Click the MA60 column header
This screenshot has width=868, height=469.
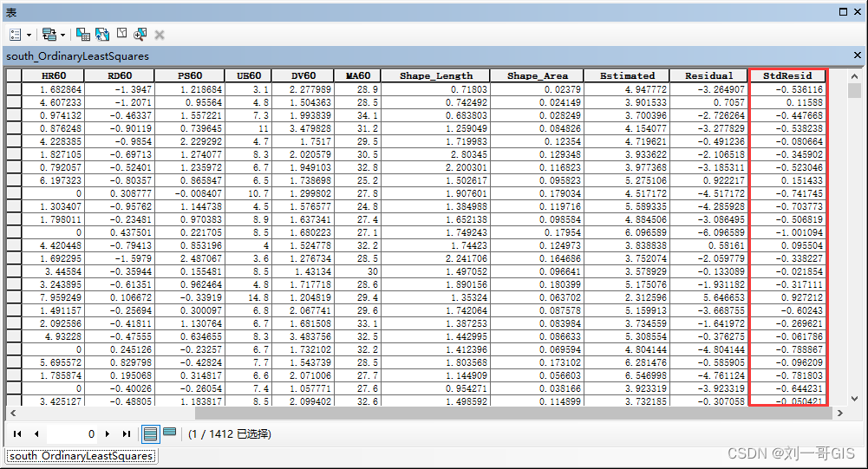[357, 76]
